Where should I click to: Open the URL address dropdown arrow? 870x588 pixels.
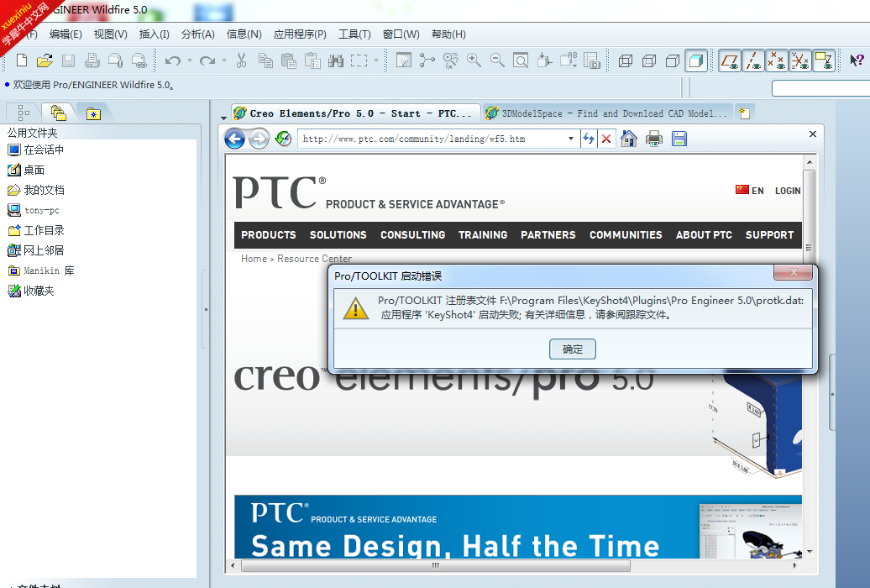point(571,139)
